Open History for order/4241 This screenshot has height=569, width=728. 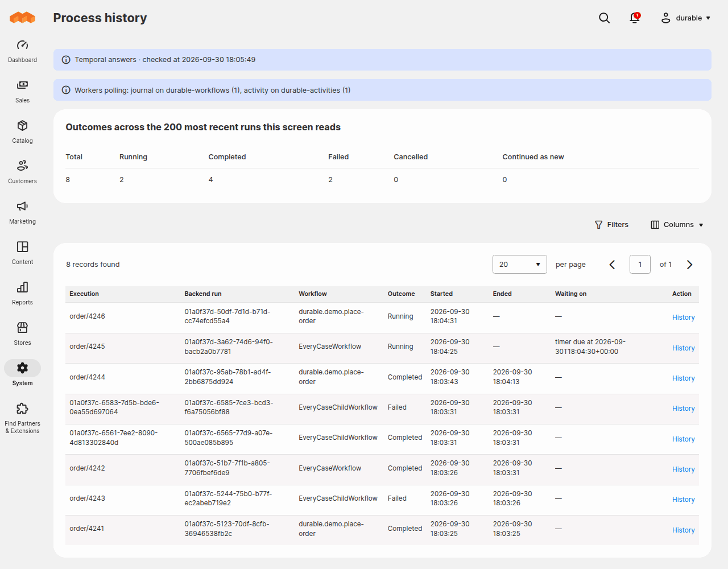683,530
